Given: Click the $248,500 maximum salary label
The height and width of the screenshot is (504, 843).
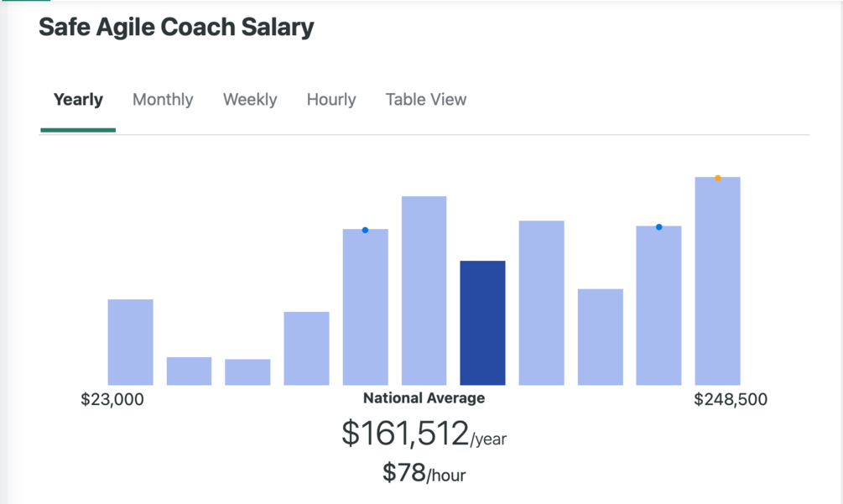Looking at the screenshot, I should pos(730,400).
